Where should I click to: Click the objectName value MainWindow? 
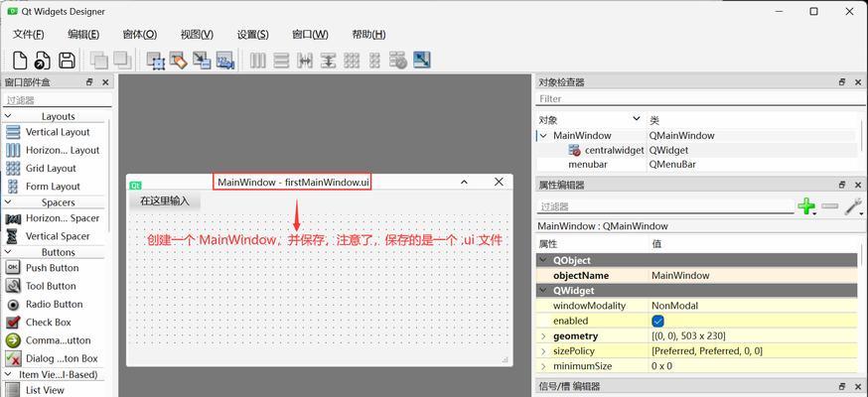pos(680,275)
